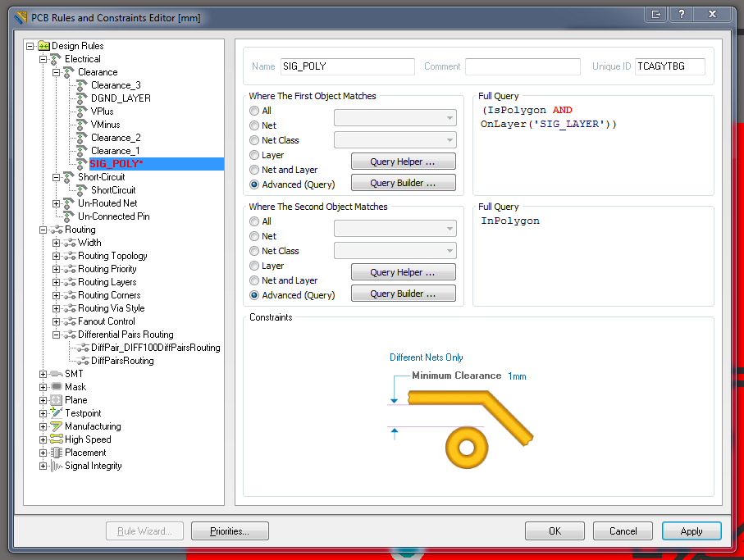Viewport: 744px width, 560px height.
Task: Open Query Helper for first object
Action: 404,162
